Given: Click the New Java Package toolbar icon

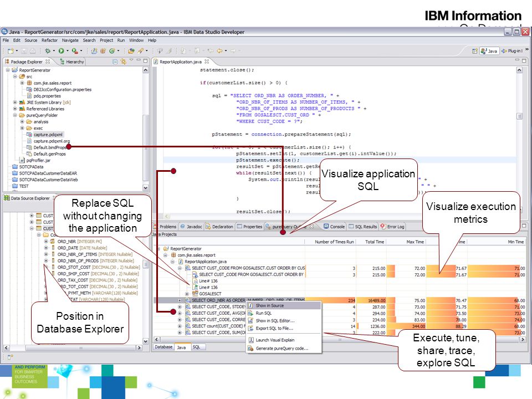Looking at the screenshot, I should pyautogui.click(x=103, y=51).
